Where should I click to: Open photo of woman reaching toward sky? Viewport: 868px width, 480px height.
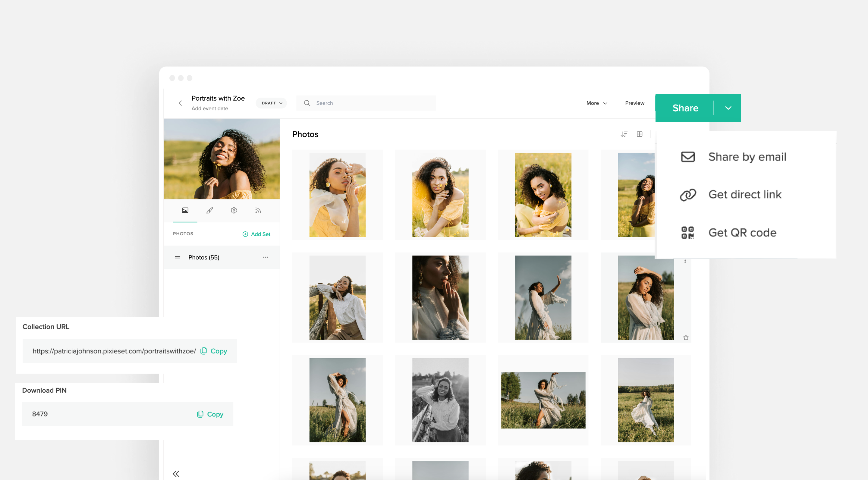pyautogui.click(x=543, y=297)
